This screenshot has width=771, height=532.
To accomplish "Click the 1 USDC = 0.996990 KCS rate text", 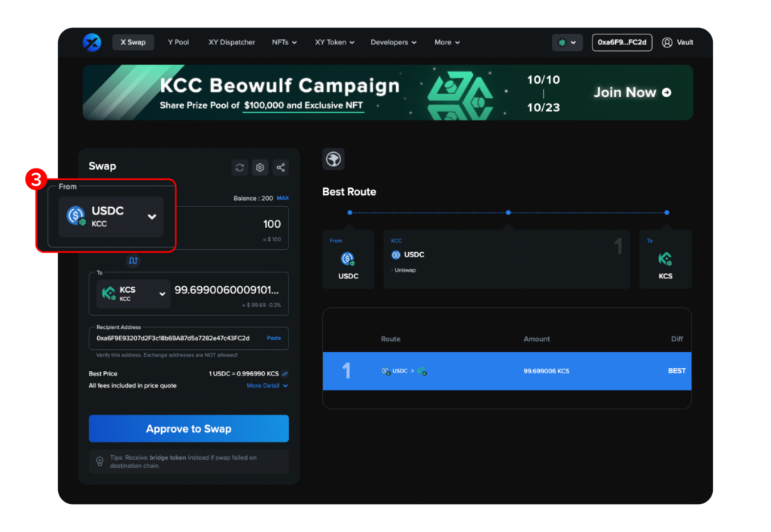I will tap(243, 374).
